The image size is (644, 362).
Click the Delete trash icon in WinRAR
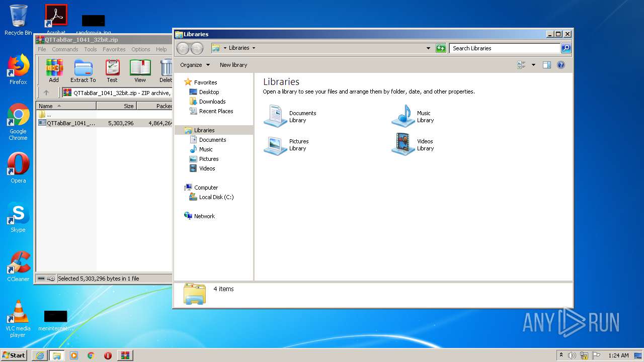[166, 70]
